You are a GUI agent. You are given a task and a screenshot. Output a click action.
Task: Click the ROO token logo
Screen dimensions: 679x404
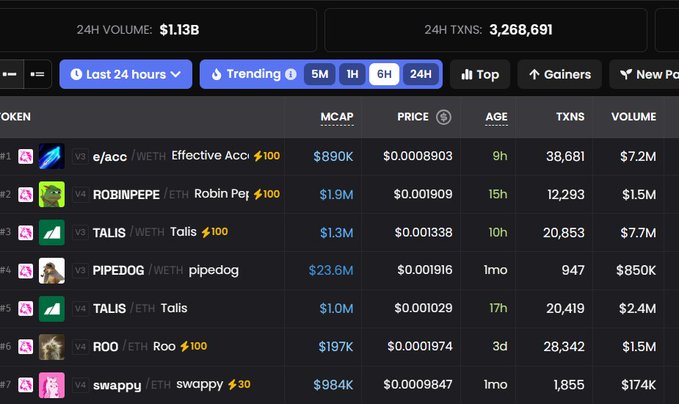(x=52, y=346)
